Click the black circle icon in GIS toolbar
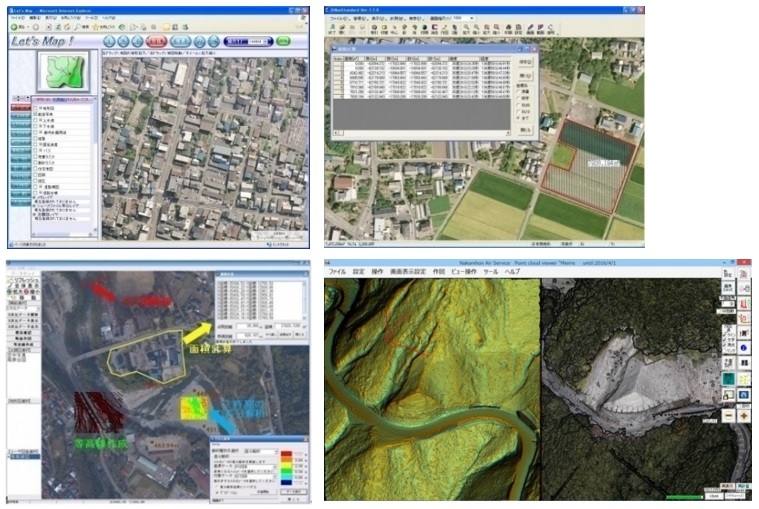 click(x=424, y=29)
